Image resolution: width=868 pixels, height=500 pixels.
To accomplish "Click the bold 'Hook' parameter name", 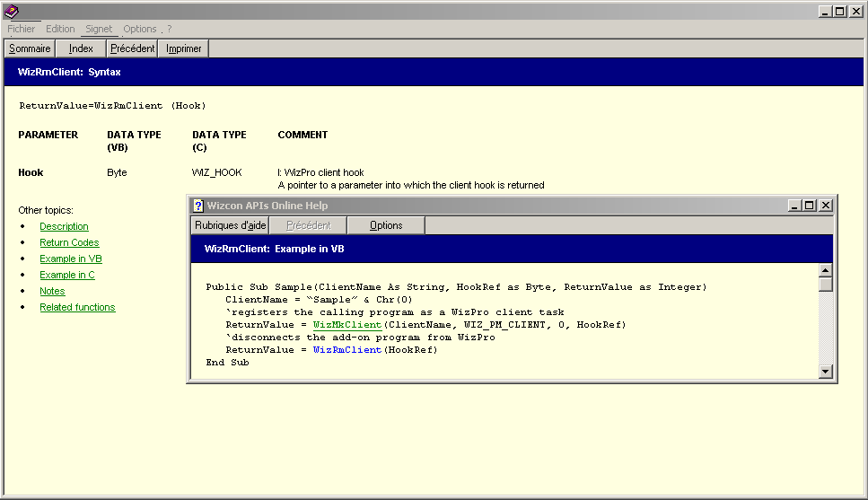I will [31, 172].
